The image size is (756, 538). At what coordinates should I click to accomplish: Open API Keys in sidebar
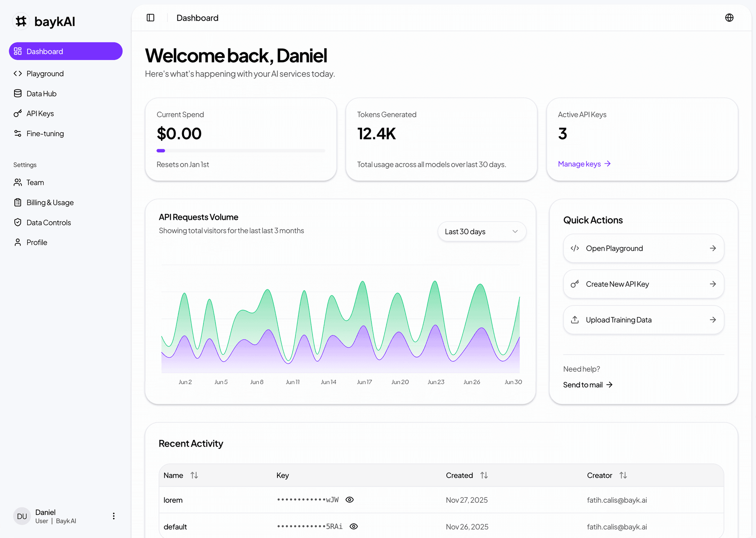pyautogui.click(x=66, y=114)
